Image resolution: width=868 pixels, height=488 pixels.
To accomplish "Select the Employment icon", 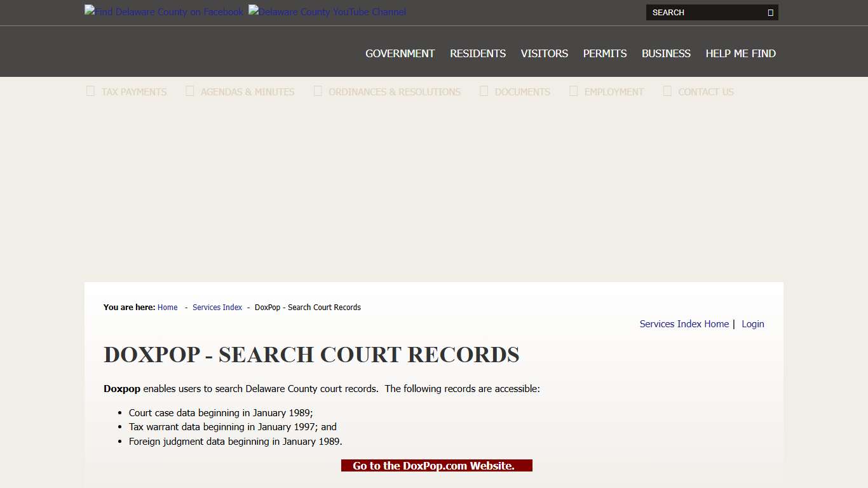I will (x=573, y=91).
